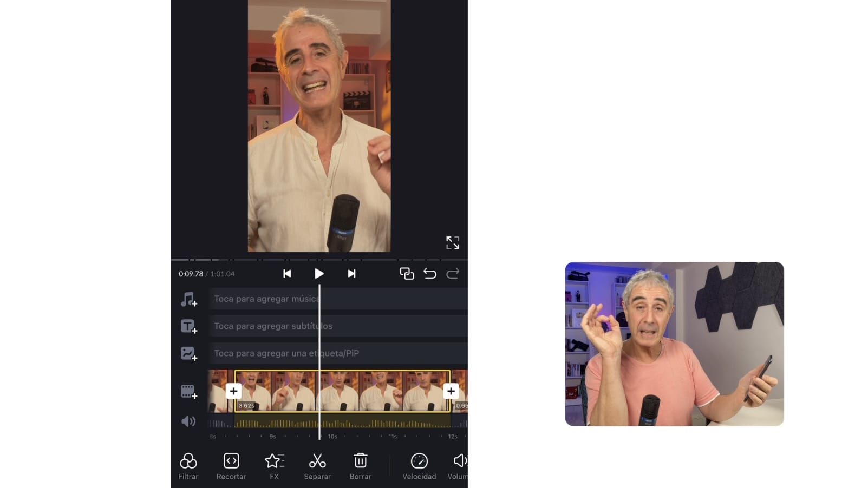Mute the video track speaker icon

tap(188, 421)
